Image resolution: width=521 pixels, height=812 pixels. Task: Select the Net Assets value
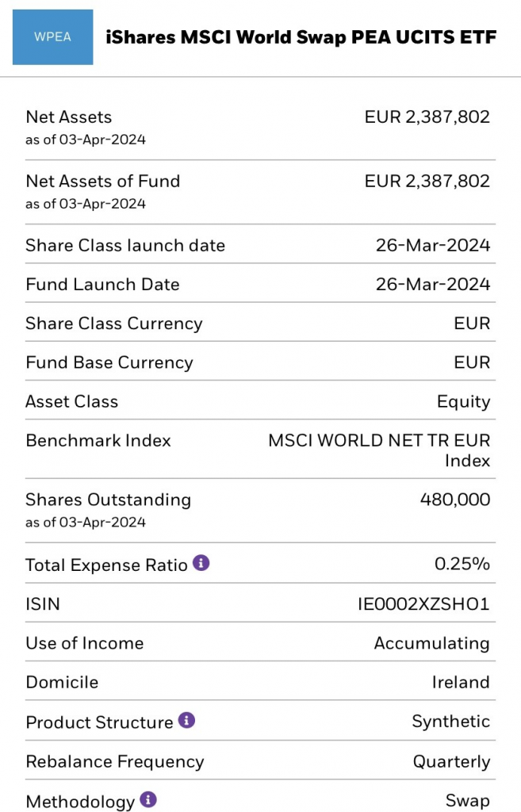pyautogui.click(x=427, y=117)
